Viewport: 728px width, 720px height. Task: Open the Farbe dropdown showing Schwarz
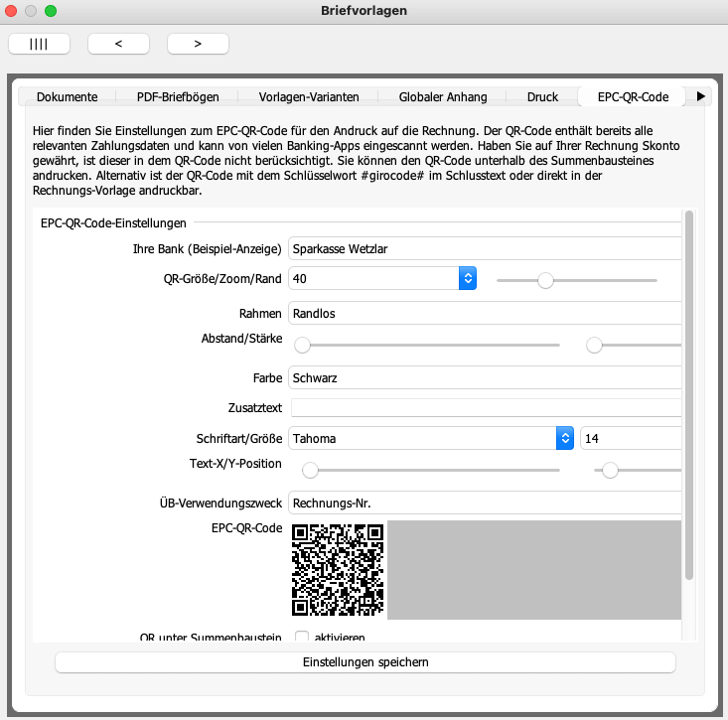coord(485,377)
